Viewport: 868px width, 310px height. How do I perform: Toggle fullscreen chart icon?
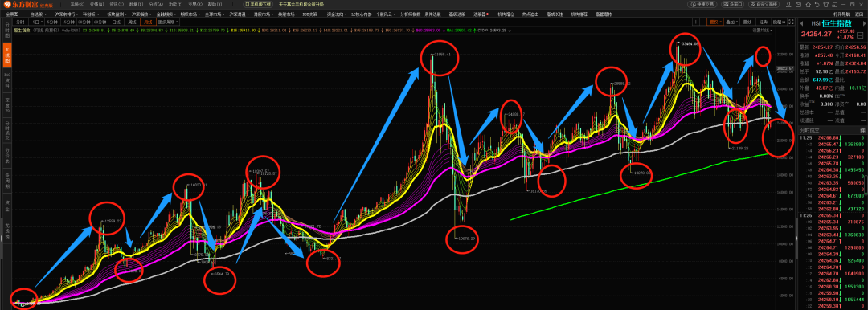791,22
